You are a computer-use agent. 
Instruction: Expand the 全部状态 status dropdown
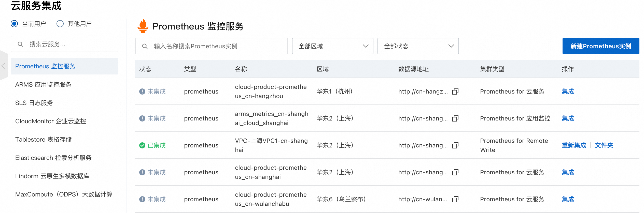(x=418, y=46)
